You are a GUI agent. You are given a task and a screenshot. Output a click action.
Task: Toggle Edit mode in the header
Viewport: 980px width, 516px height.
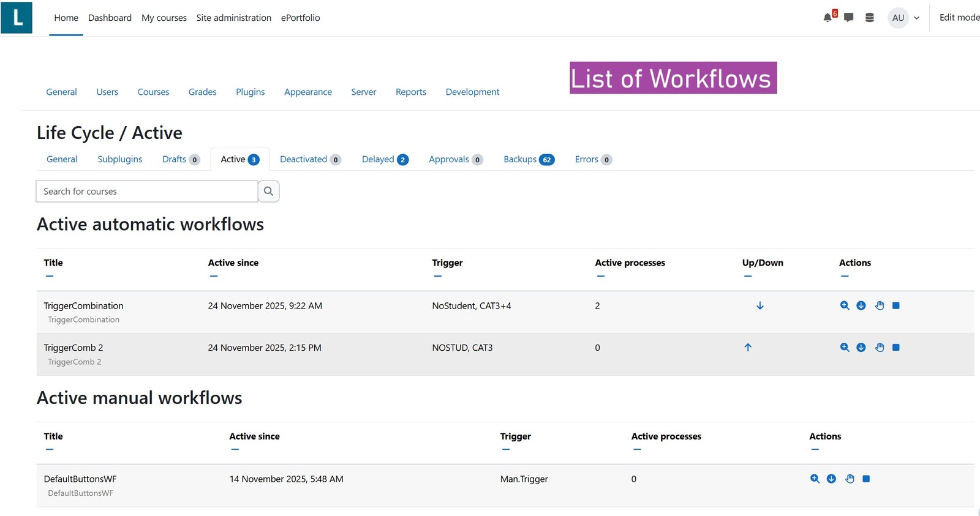959,18
